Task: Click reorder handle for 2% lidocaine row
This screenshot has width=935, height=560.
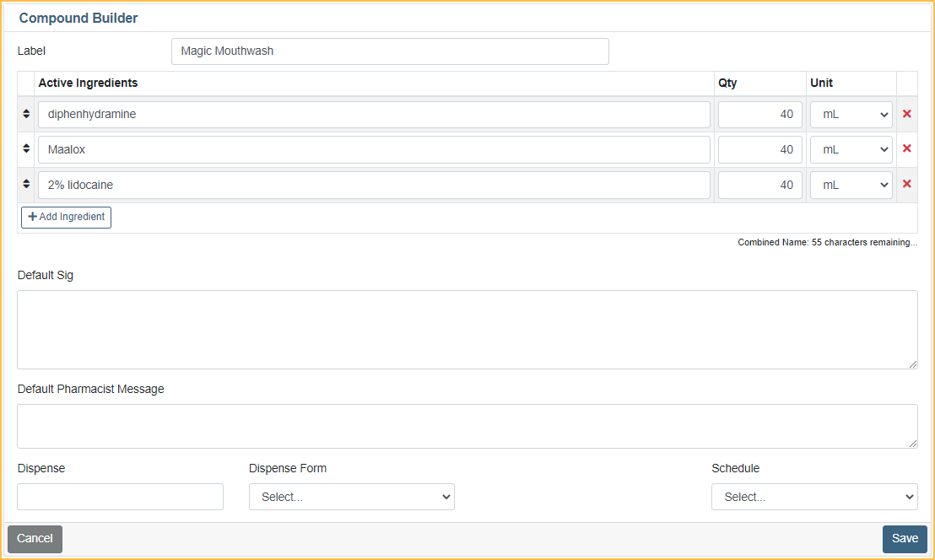Action: 26,185
